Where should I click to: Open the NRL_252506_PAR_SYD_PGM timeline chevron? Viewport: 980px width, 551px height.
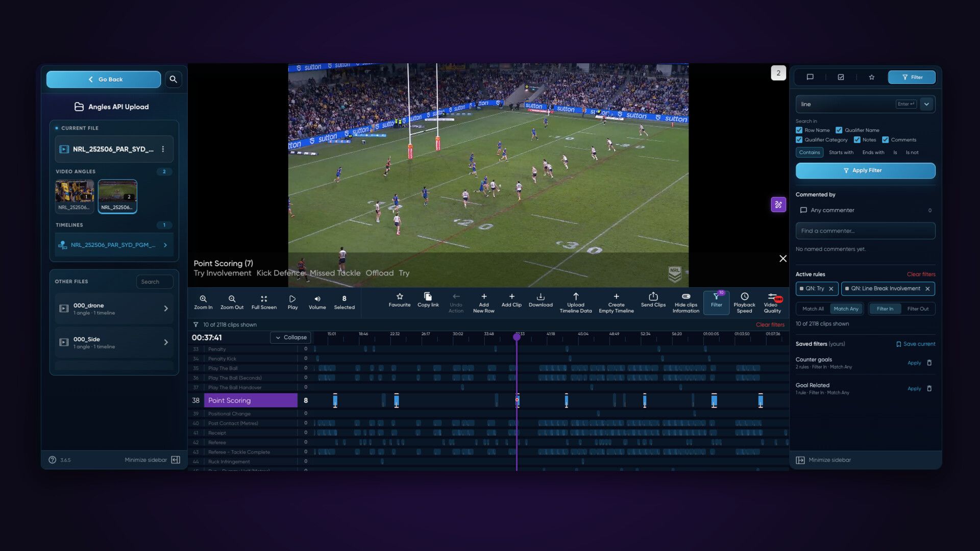point(165,245)
